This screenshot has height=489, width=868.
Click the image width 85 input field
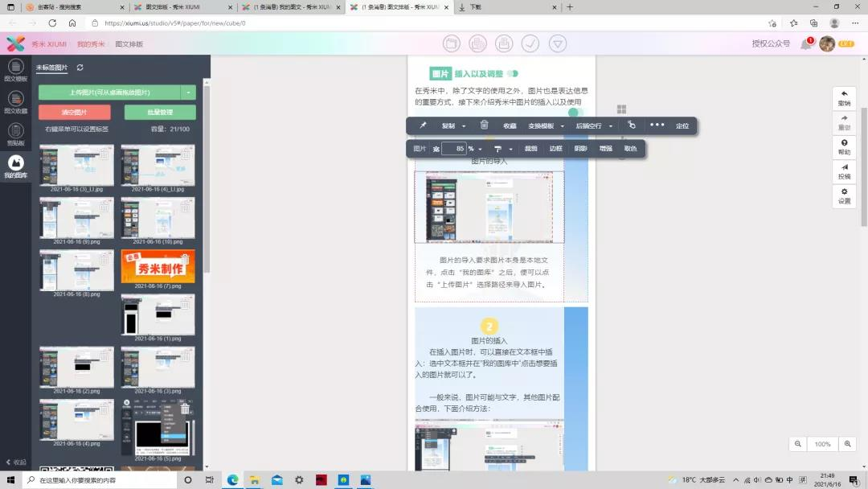coord(454,149)
